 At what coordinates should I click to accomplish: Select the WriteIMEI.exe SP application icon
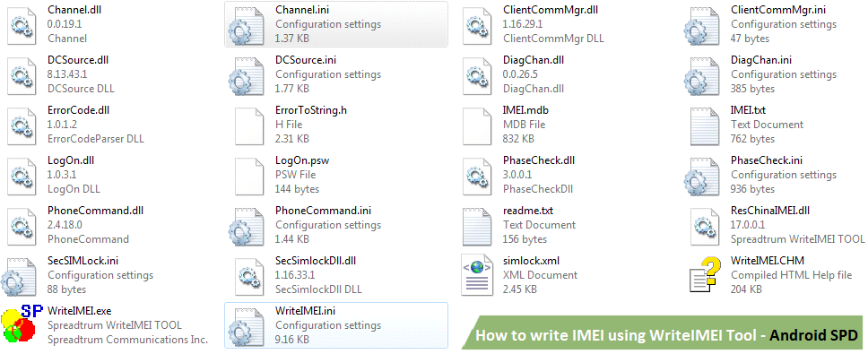tap(22, 323)
